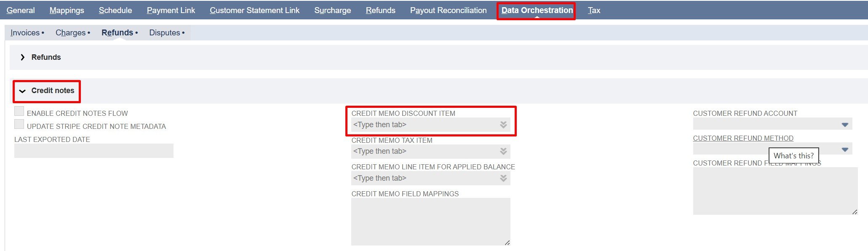This screenshot has width=868, height=251.
Task: Go to the Tax tab
Action: (x=594, y=11)
